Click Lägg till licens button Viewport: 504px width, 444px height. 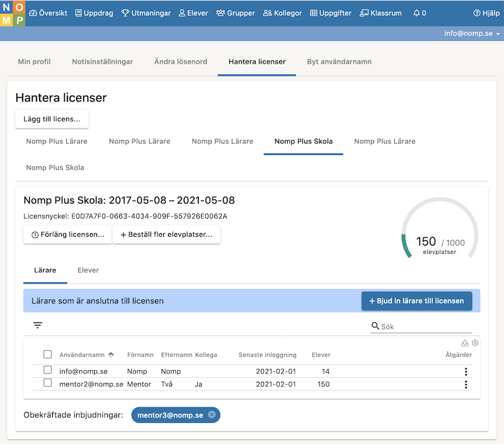[52, 119]
